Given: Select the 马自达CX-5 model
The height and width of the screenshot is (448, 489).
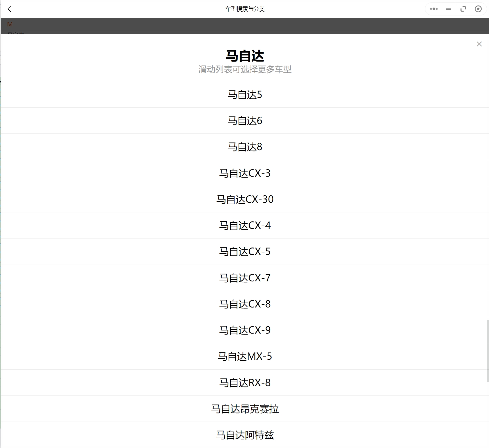Looking at the screenshot, I should (245, 252).
